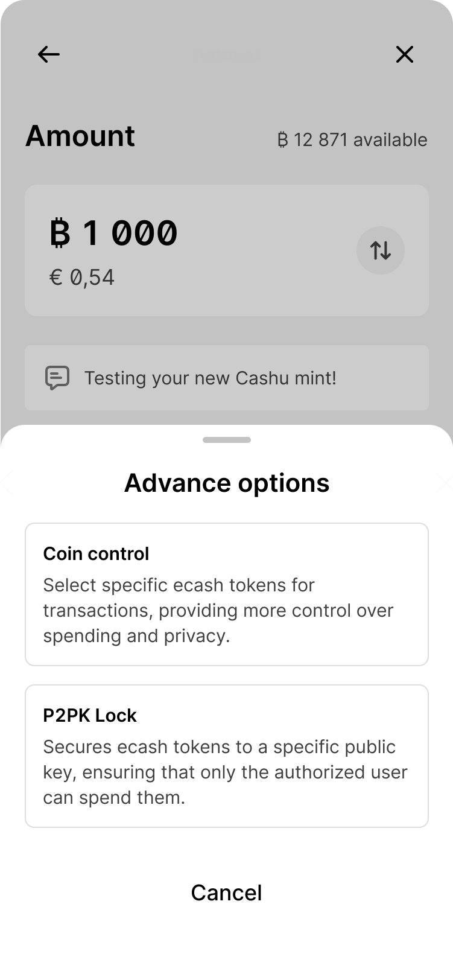Select the Coin control option
This screenshot has height=980, width=453.
227,594
